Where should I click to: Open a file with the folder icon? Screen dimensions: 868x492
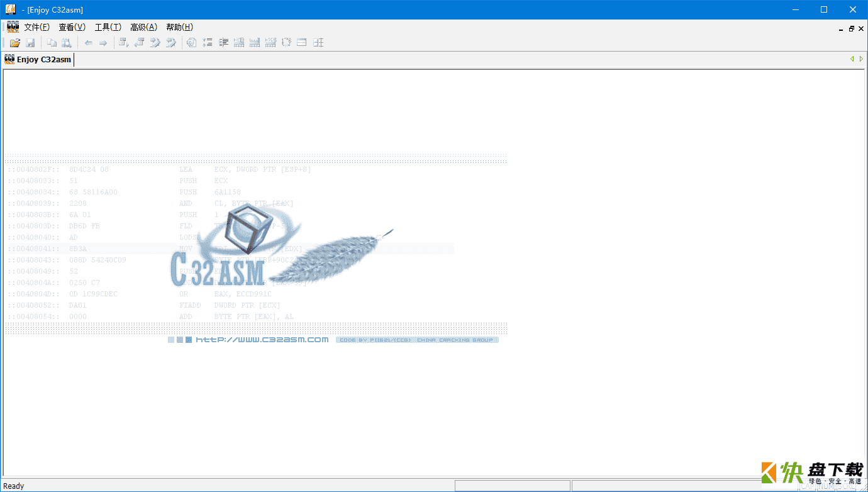(x=15, y=43)
